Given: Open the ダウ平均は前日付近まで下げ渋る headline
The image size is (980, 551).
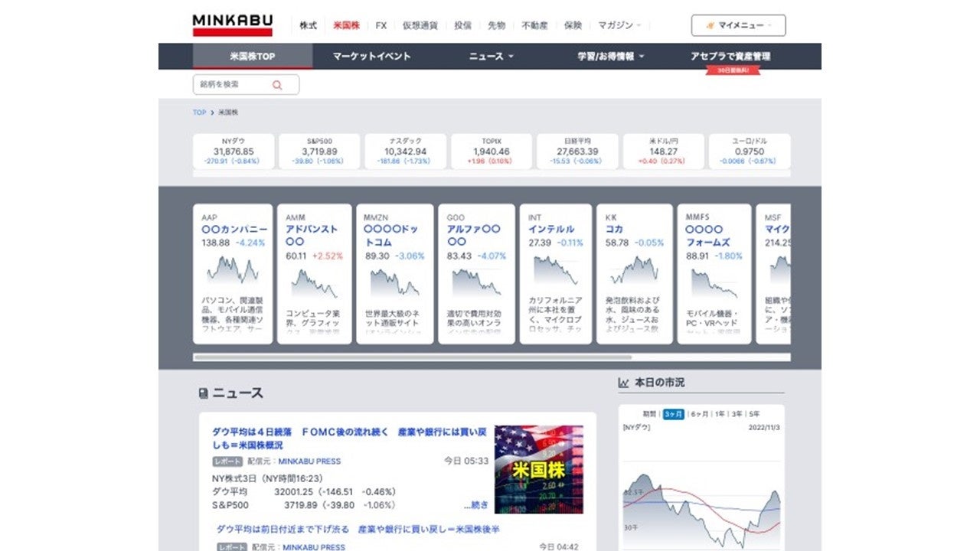Looking at the screenshot, I should click(x=358, y=529).
